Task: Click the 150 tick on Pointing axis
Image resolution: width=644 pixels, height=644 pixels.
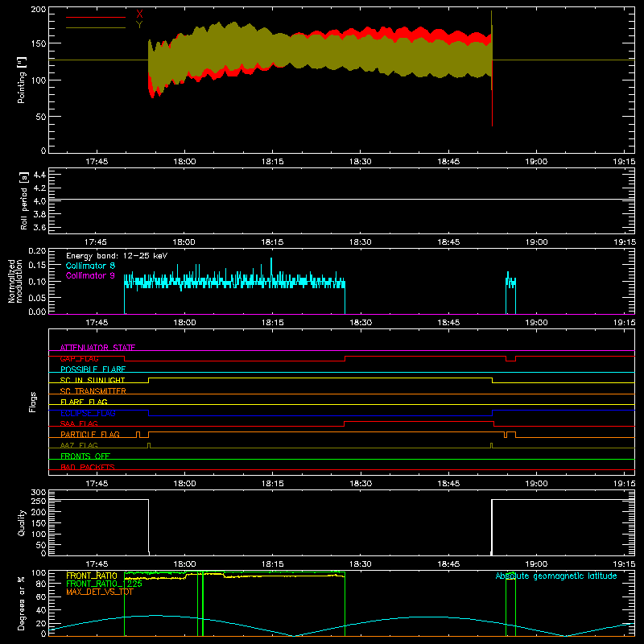Action: point(39,43)
